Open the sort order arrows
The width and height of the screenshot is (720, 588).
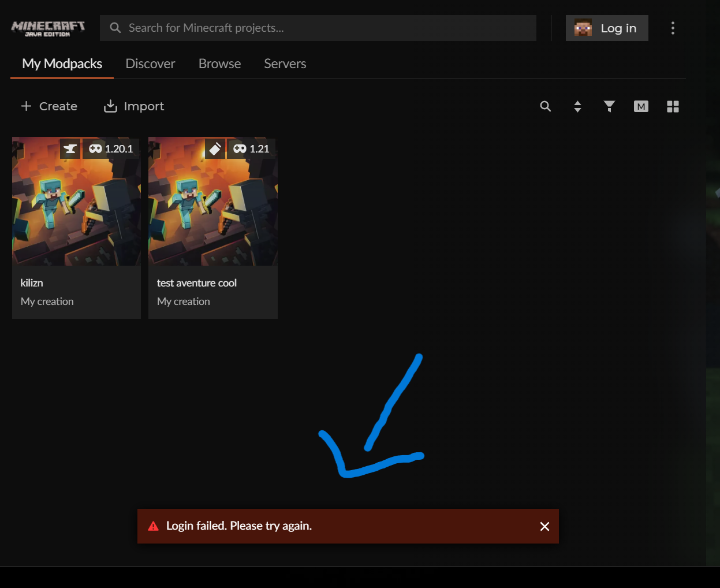point(577,106)
